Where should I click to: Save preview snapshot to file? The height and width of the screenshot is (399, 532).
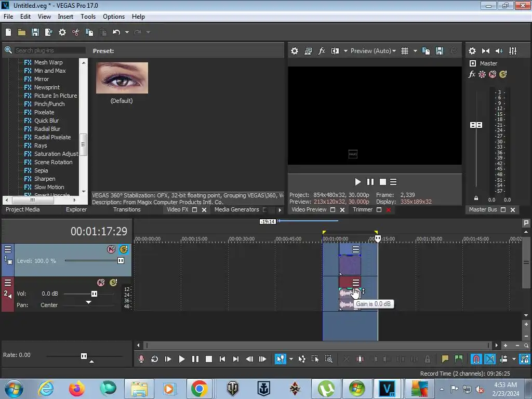[440, 51]
